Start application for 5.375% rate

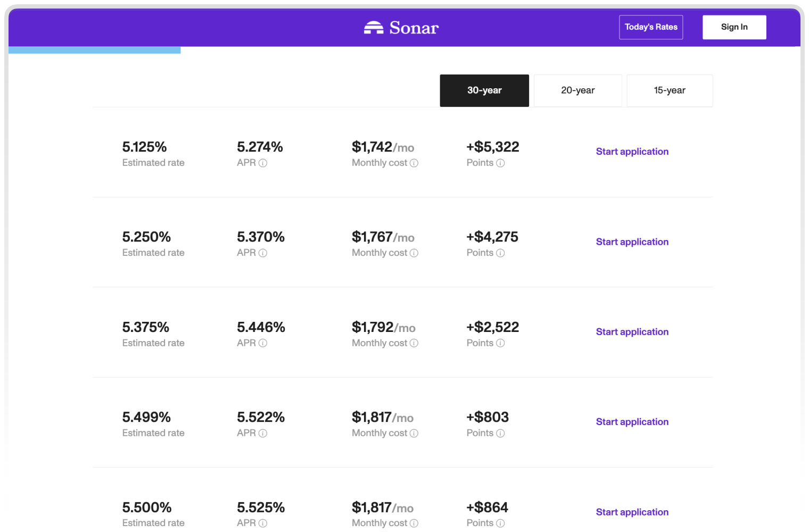632,332
